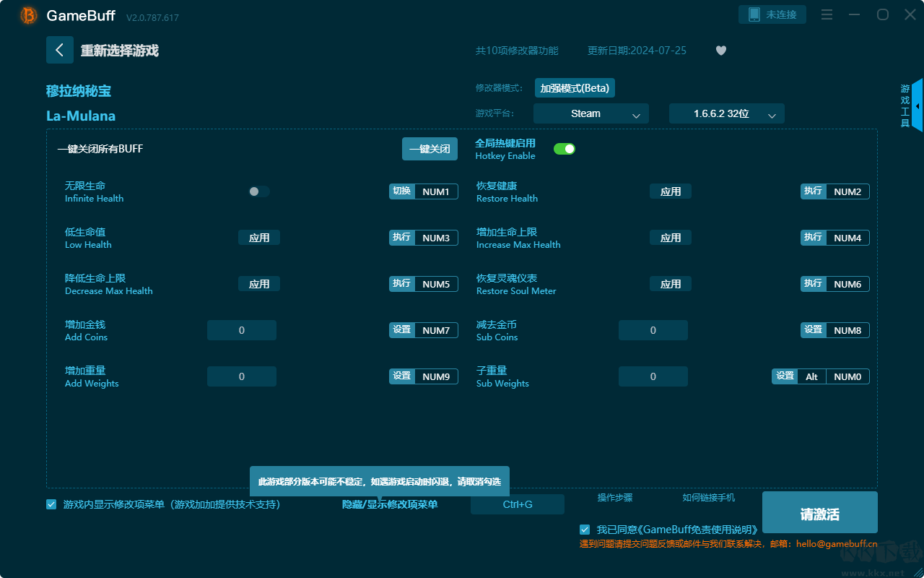The image size is (924, 578).
Task: Click the Alt modifier key box for 子重量
Action: 812,376
